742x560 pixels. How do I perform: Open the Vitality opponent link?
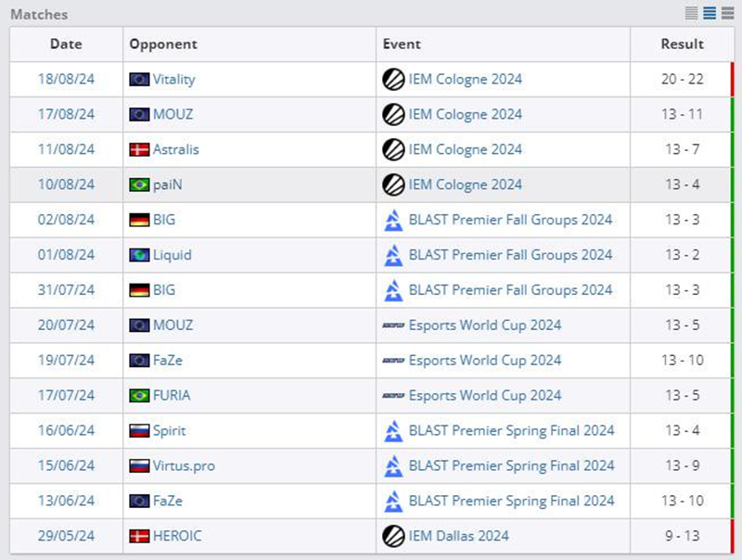coord(173,79)
